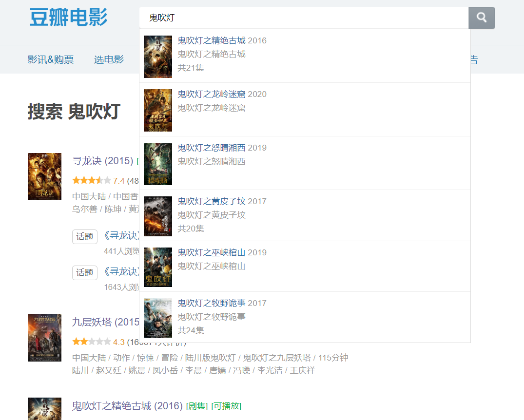Open the 《寻龙诀 topic link with 441人浏览
This screenshot has width=524, height=420.
coord(121,235)
